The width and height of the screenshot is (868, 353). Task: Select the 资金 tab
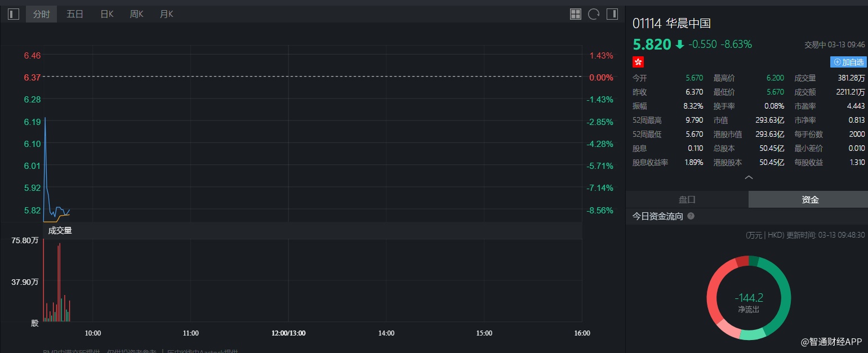(810, 200)
